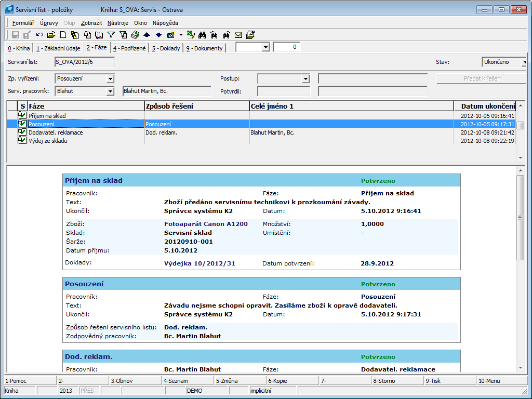The height and width of the screenshot is (399, 532).
Task: Click the funnel filter toolbar icon
Action: (111, 35)
